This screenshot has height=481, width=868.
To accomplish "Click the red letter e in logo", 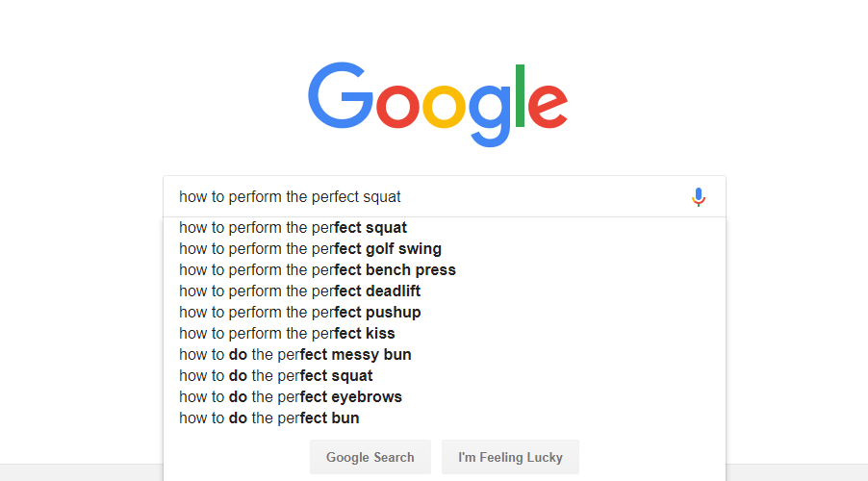I will [548, 107].
